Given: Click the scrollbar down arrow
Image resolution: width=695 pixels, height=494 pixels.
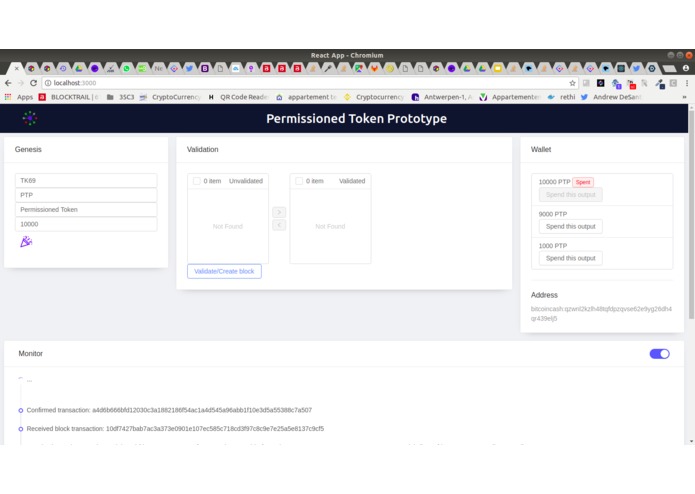Looking at the screenshot, I should pos(691,441).
